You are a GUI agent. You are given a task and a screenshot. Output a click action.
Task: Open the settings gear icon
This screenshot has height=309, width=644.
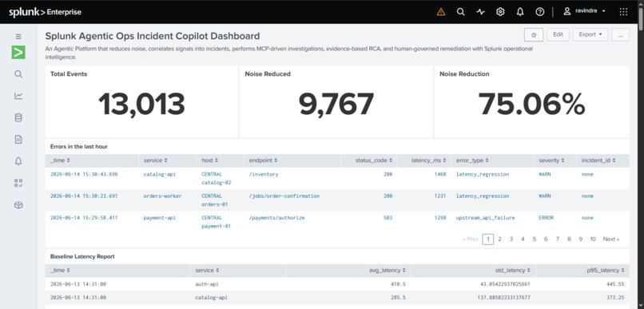[500, 12]
